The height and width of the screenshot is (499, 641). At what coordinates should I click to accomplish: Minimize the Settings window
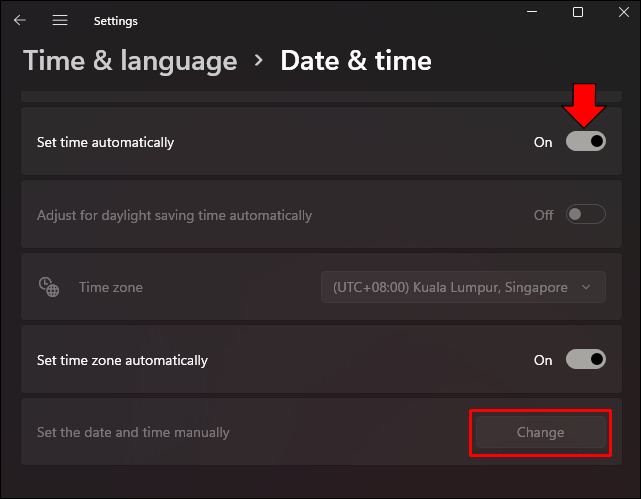[x=531, y=13]
